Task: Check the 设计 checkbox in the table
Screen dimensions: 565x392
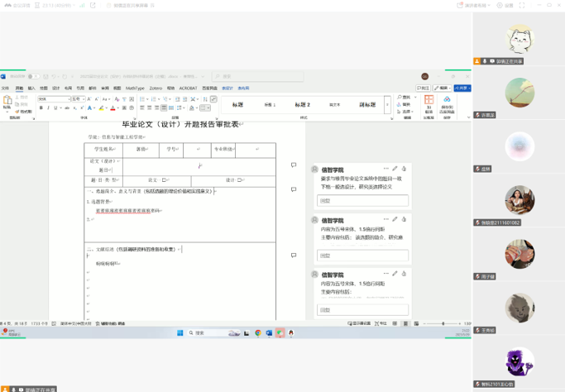Action: coord(239,179)
